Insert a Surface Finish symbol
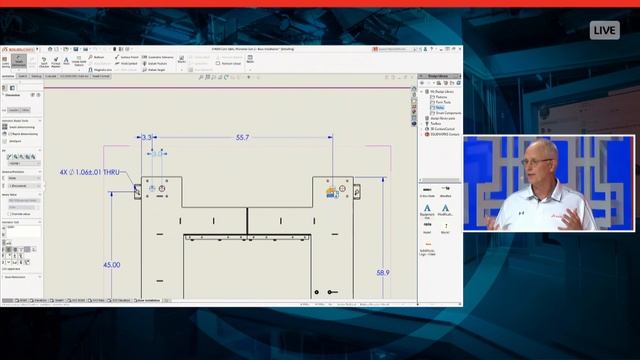Viewport: 640px width, 360px height. pyautogui.click(x=127, y=57)
